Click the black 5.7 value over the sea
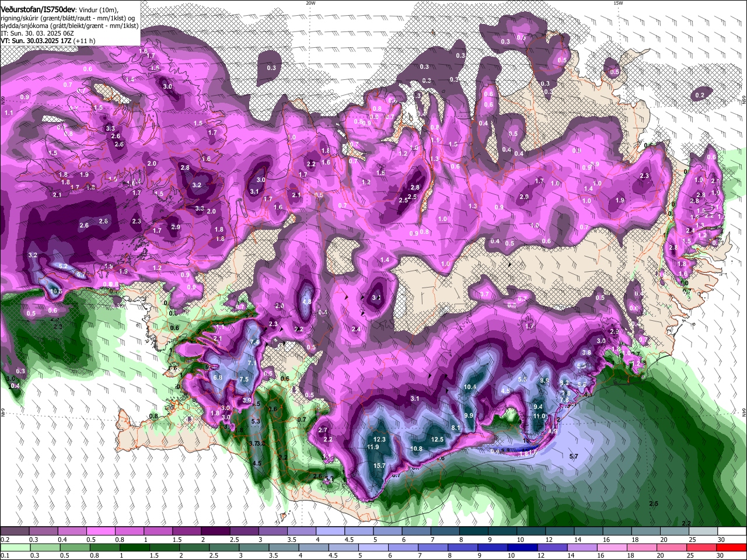Screen dimensions: 747x560 (x=573, y=456)
